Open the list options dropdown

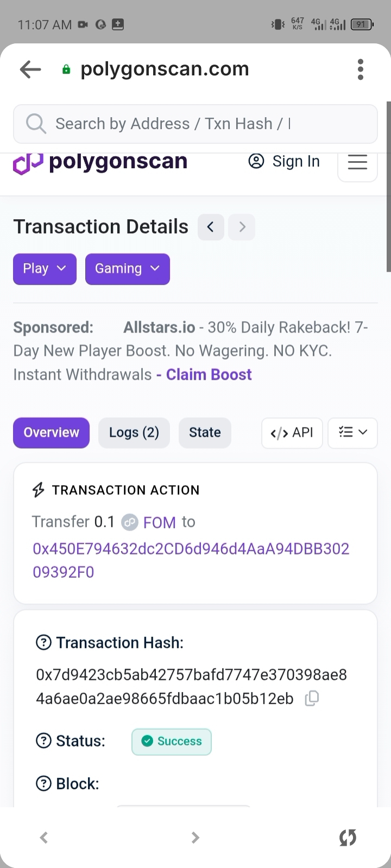click(x=352, y=432)
